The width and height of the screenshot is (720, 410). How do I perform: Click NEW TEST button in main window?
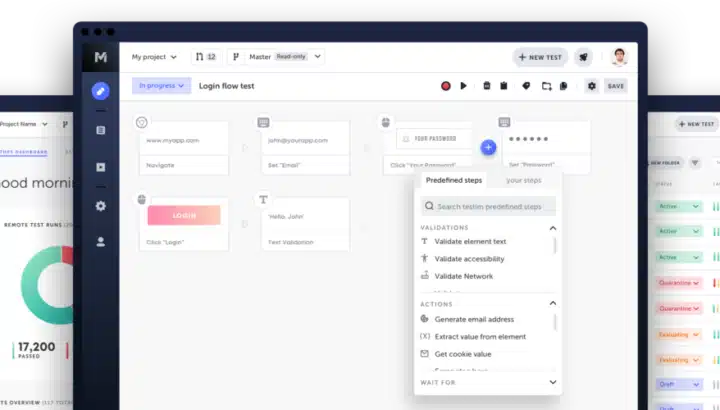pos(540,57)
